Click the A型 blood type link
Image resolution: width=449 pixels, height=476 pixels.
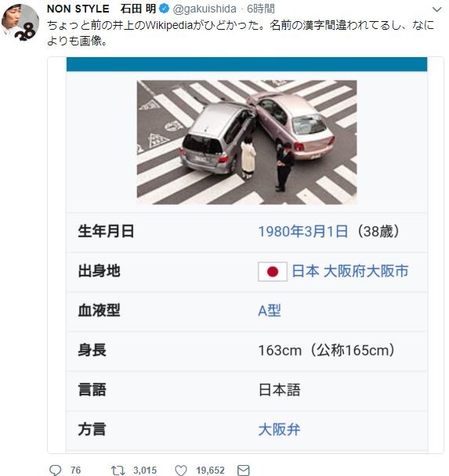[270, 311]
